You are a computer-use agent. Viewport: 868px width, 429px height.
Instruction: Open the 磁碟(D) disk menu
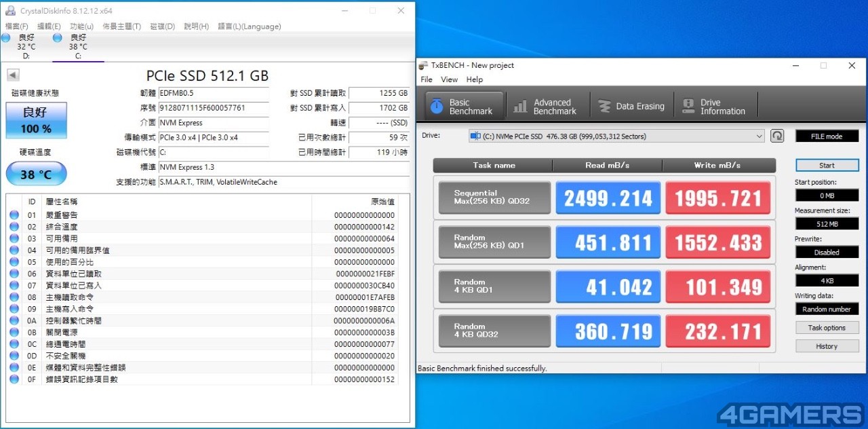163,26
